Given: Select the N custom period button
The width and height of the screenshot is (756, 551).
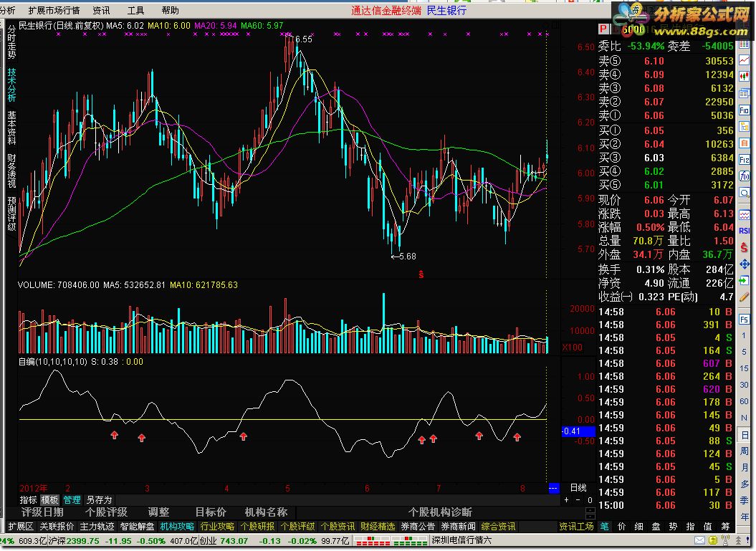Looking at the screenshot, I should coord(745,418).
